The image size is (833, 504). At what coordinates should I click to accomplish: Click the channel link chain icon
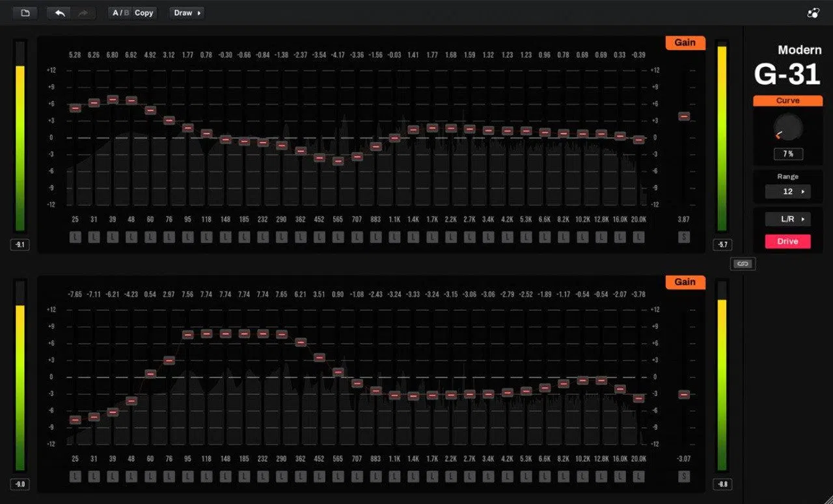(743, 263)
